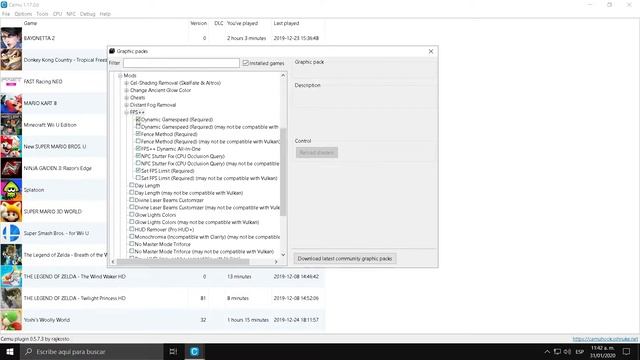This screenshot has height=360, width=640.
Task: Sort by the Last played column header
Action: coord(286,23)
